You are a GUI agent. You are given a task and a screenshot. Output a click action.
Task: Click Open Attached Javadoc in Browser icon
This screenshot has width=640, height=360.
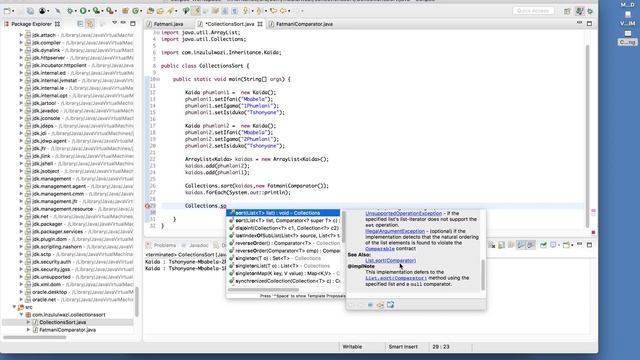(x=391, y=305)
